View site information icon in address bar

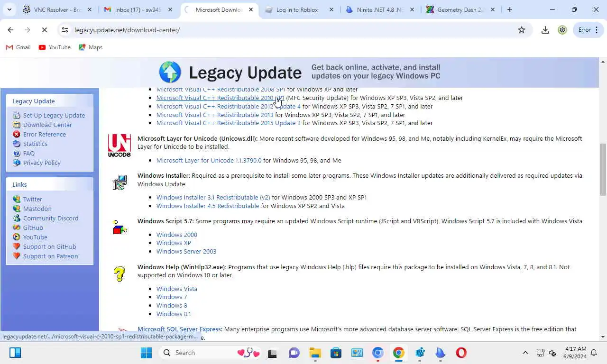(x=65, y=30)
